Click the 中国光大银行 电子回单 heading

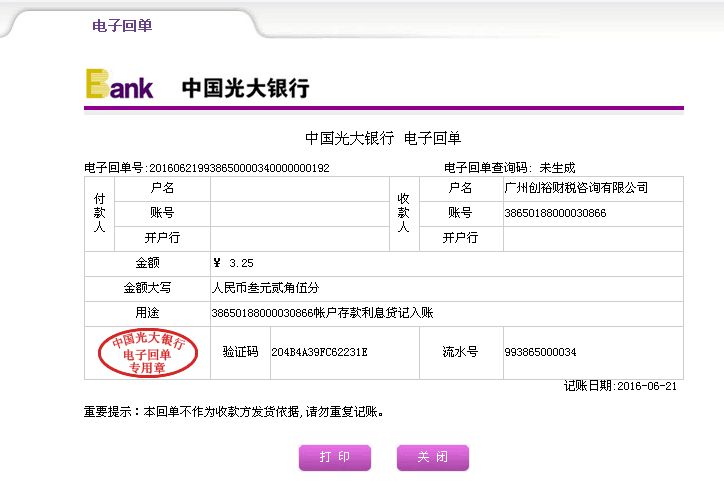tap(383, 138)
